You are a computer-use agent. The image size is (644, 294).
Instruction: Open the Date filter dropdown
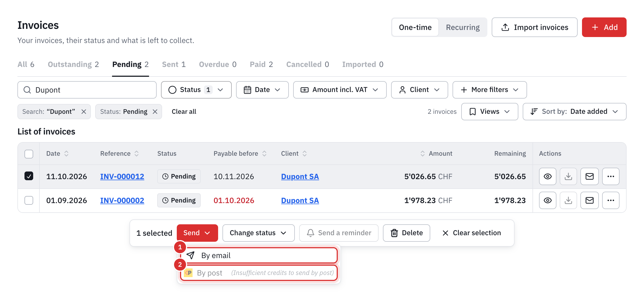click(262, 90)
